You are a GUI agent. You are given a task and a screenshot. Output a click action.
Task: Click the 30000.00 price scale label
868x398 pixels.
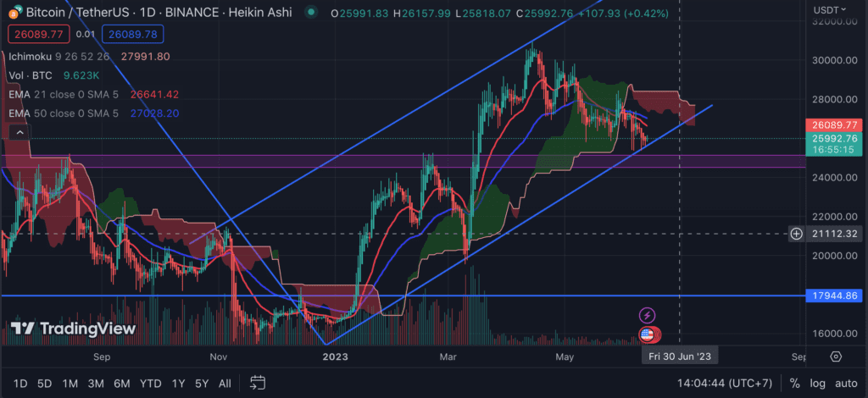835,60
